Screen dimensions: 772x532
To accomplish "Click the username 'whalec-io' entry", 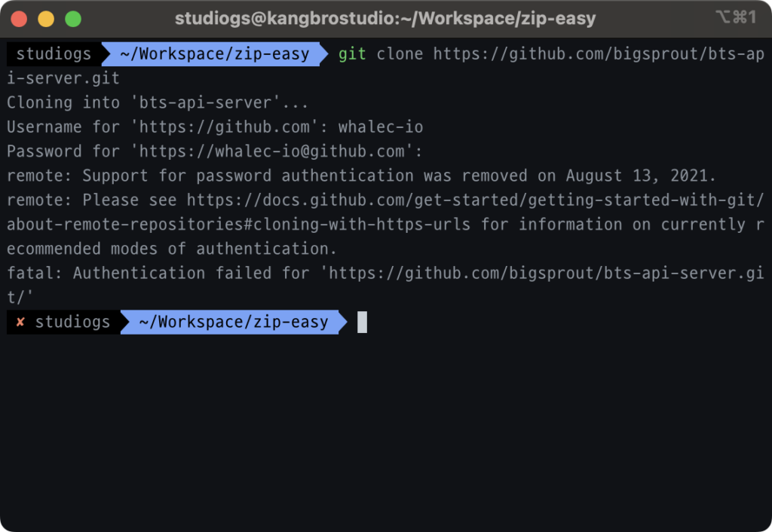I will tap(381, 127).
